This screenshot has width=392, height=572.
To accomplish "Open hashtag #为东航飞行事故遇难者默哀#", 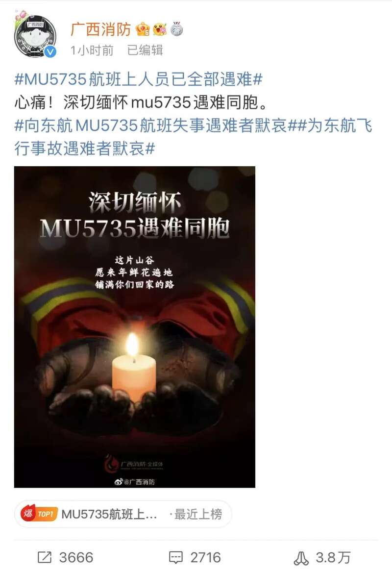I will point(193,137).
